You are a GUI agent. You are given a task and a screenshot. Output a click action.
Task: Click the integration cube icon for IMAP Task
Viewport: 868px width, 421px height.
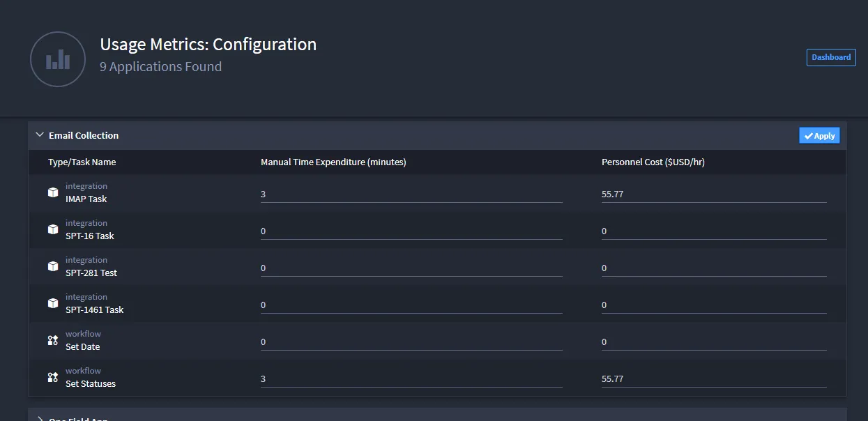[x=53, y=192]
